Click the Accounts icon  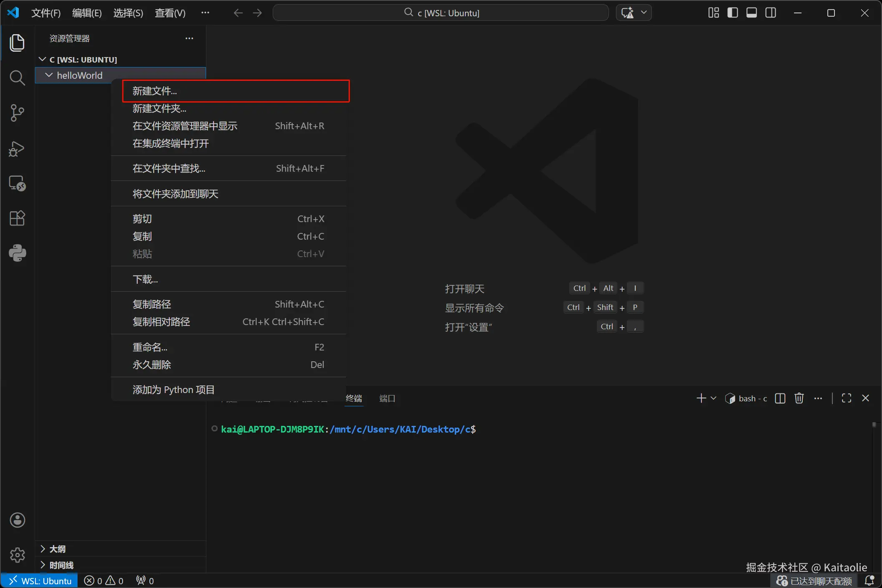coord(17,520)
